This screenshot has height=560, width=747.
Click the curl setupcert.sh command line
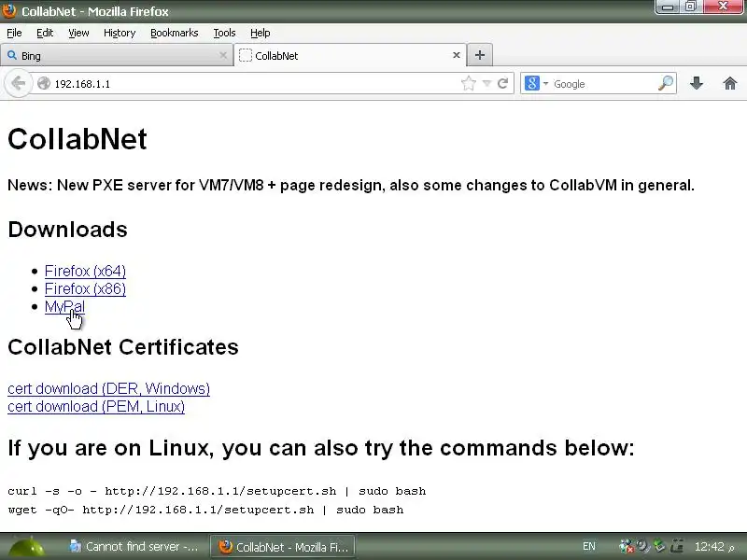[x=217, y=491]
